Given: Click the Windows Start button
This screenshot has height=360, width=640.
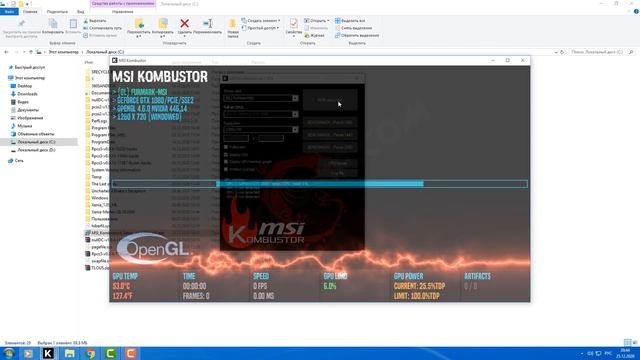Looking at the screenshot, I should (9, 353).
